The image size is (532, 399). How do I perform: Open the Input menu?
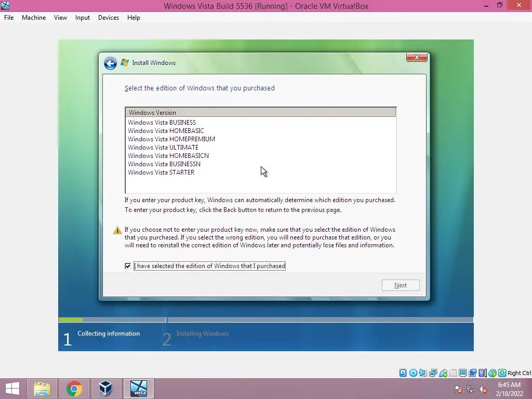coord(83,18)
